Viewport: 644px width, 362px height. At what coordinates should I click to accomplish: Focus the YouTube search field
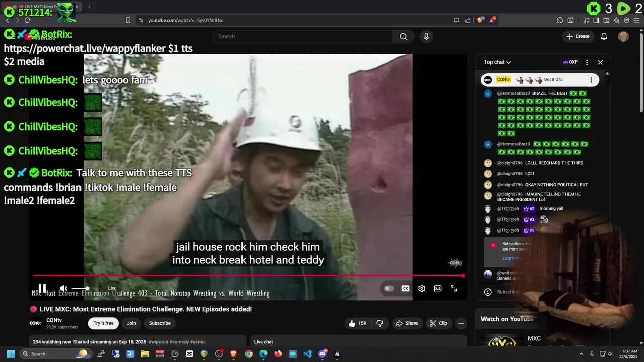point(303,36)
